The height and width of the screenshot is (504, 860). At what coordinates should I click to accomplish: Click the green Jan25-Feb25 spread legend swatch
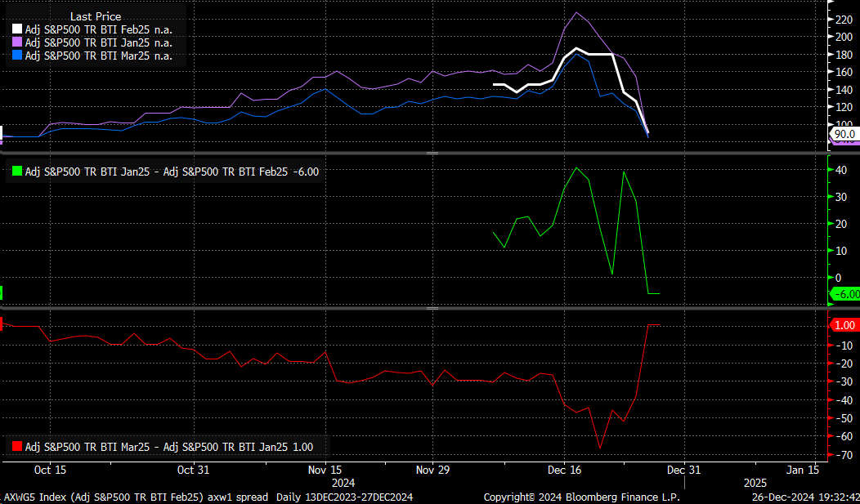[16, 172]
